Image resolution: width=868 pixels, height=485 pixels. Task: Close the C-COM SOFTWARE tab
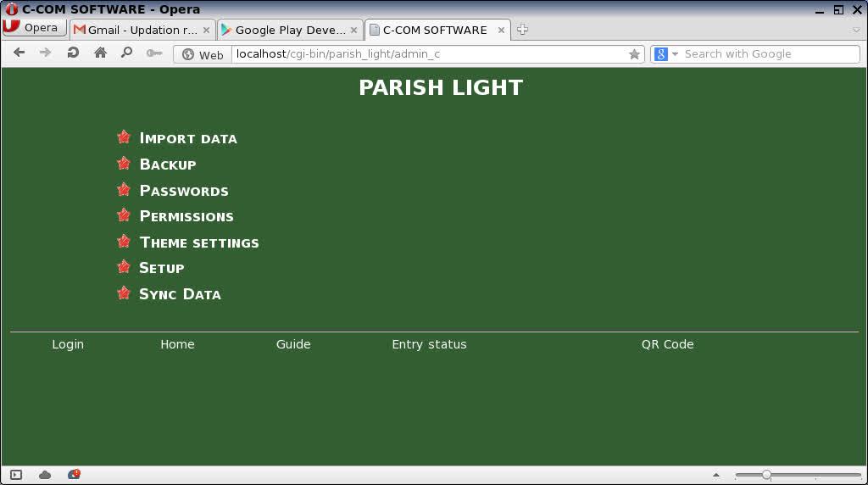(x=501, y=30)
